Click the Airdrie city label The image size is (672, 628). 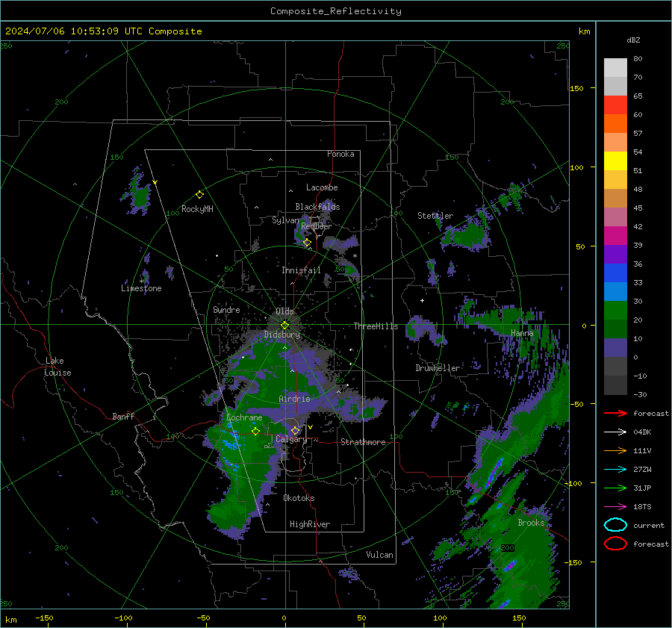pyautogui.click(x=294, y=399)
